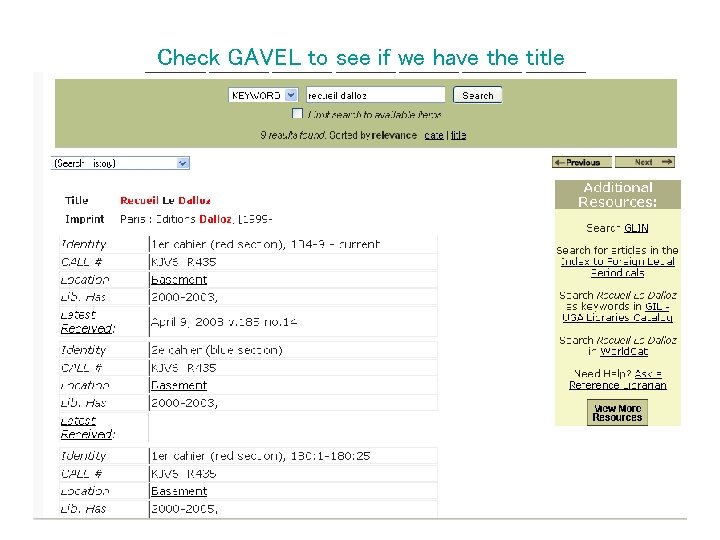The image size is (720, 540).
Task: Go to the Next record
Action: [645, 162]
